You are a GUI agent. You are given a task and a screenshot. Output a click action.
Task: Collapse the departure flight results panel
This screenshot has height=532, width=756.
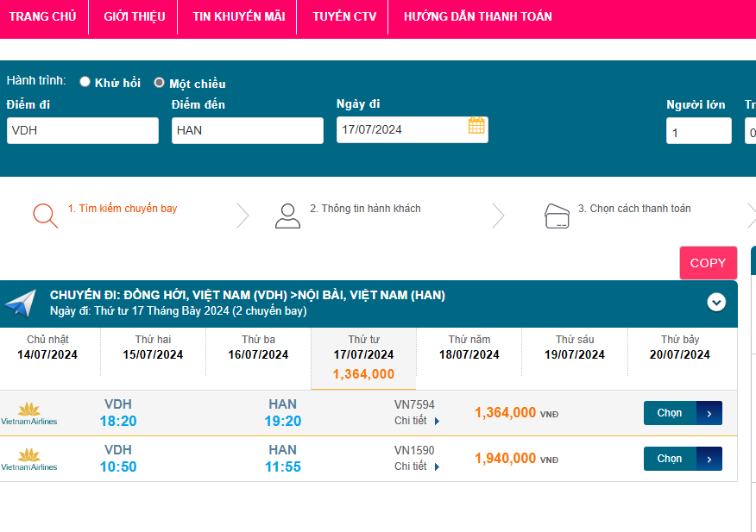coord(716,303)
